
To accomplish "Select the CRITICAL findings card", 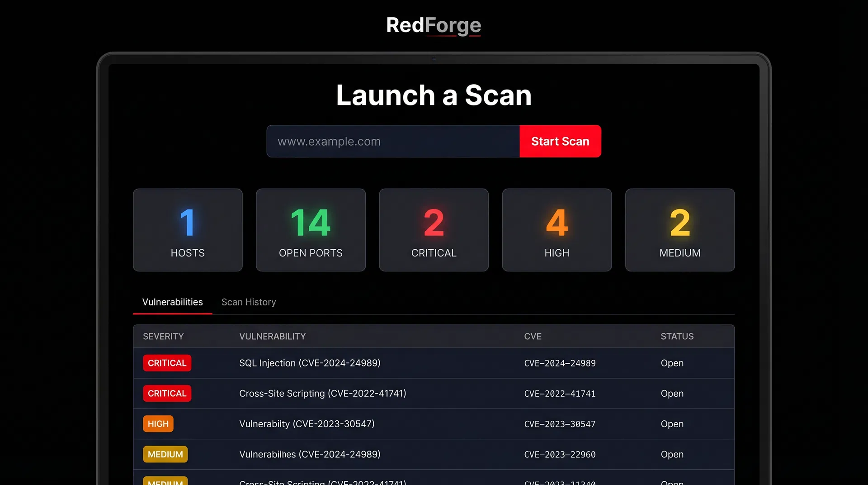I will coord(434,230).
